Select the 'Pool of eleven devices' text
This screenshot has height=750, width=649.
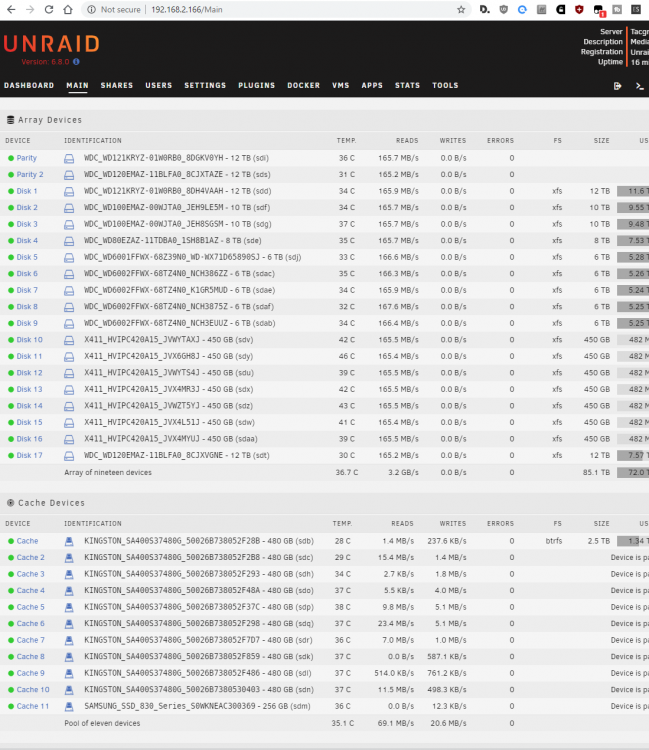pos(102,723)
